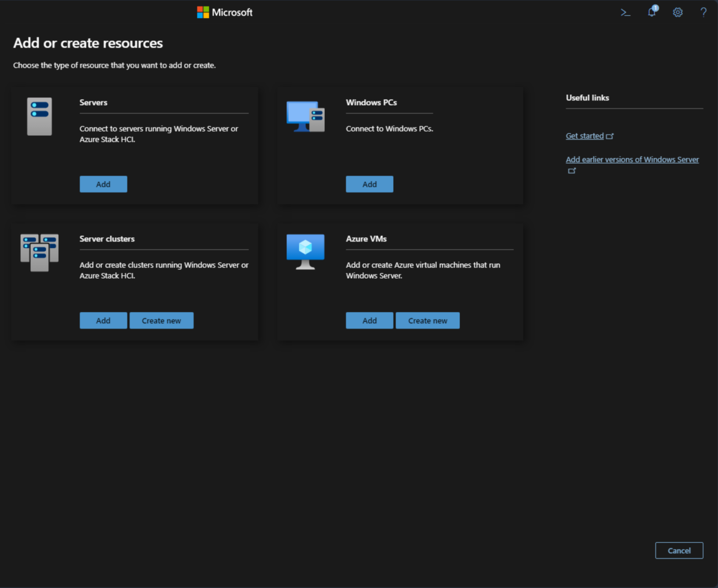The image size is (718, 588).
Task: Select the Azure VMs cube icon
Action: (305, 251)
